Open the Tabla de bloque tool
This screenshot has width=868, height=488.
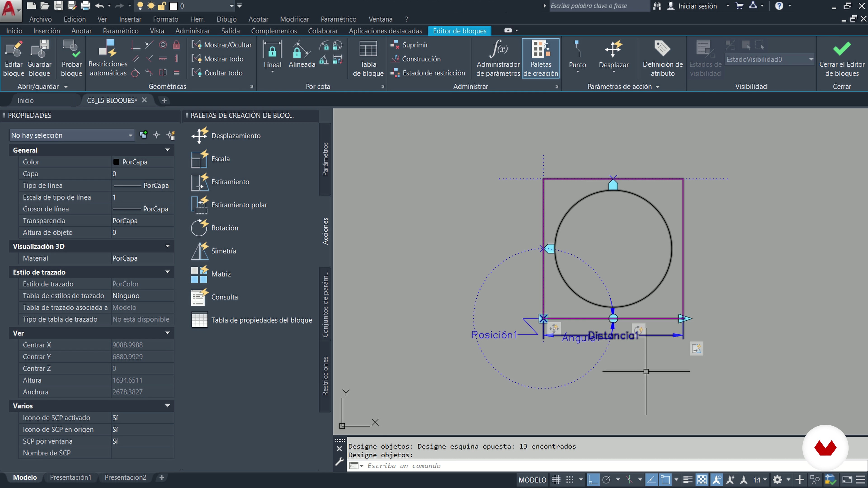[368, 59]
